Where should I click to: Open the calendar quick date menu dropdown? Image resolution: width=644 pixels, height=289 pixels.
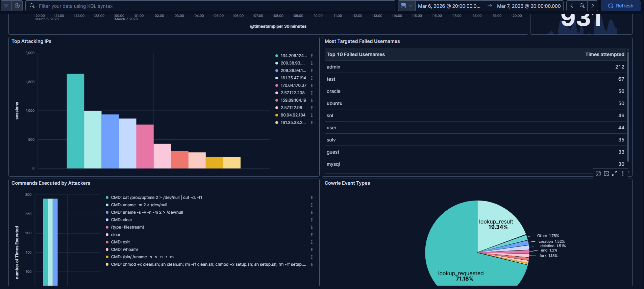point(406,6)
